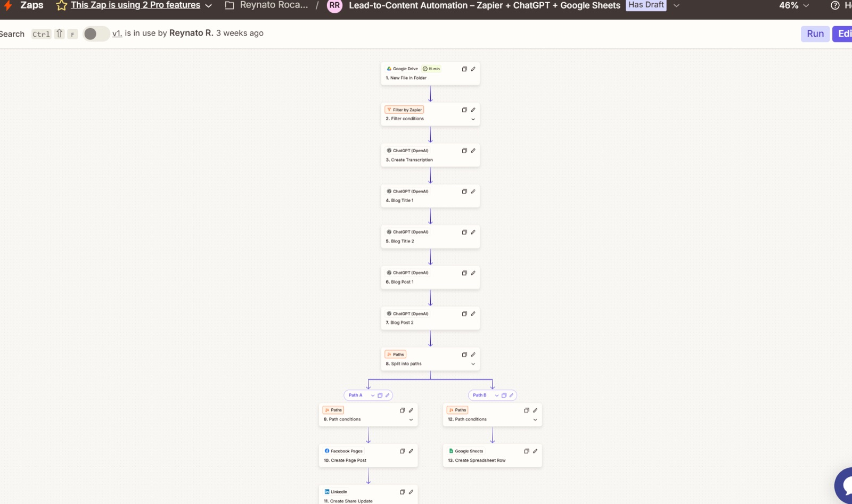Duplicate Path B using its pill icon

click(x=504, y=395)
